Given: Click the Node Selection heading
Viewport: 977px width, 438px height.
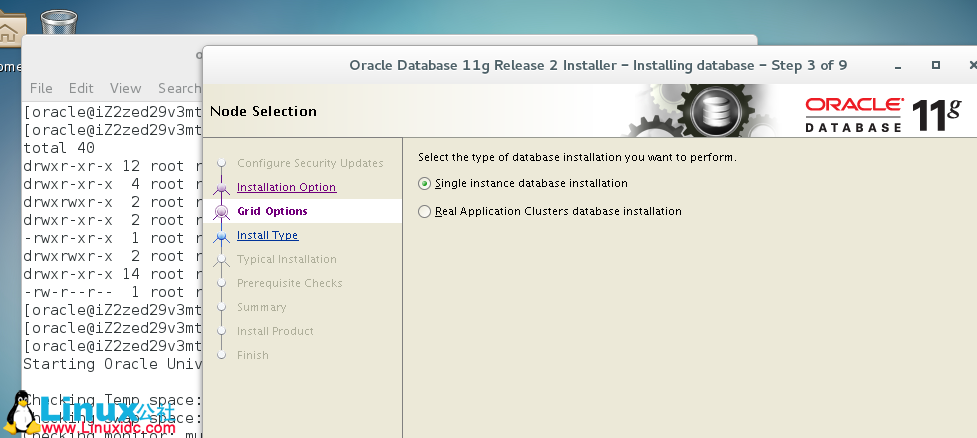Looking at the screenshot, I should [x=263, y=112].
